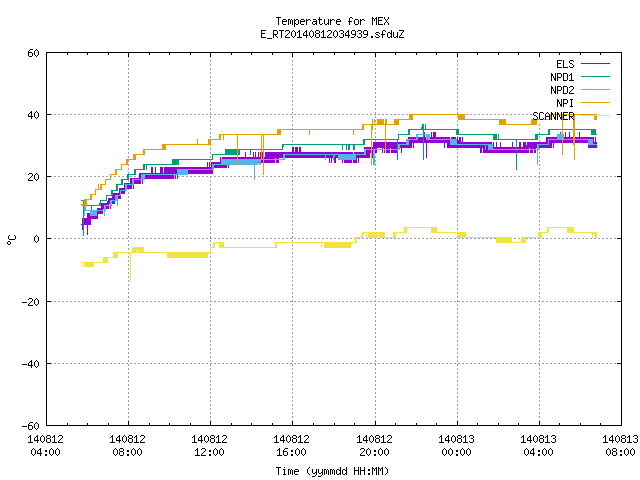Select the file name E_RT20140812034939.sfduZ
Image resolution: width=640 pixels, height=480 pixels.
pos(332,34)
